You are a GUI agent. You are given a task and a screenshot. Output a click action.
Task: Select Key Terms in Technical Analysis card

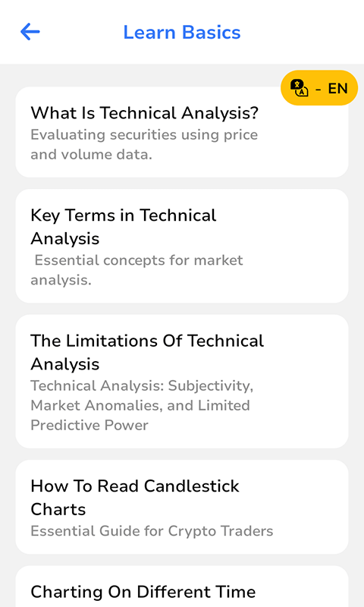[x=182, y=246]
